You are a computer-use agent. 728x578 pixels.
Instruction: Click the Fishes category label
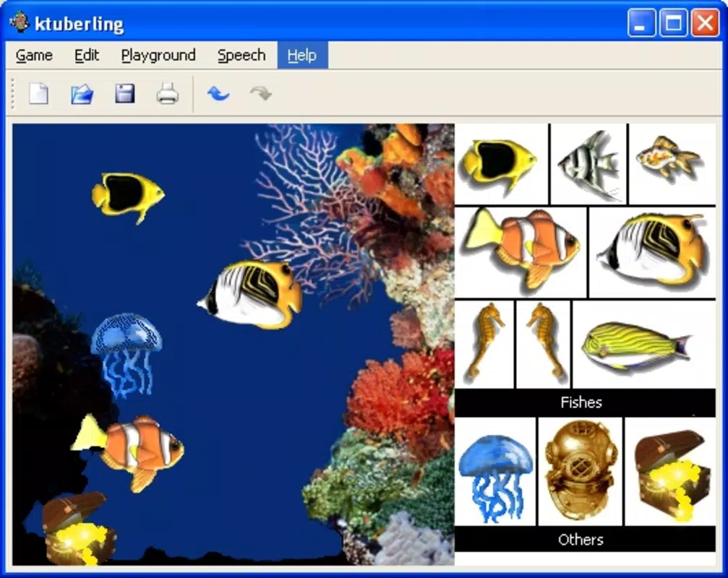point(581,402)
